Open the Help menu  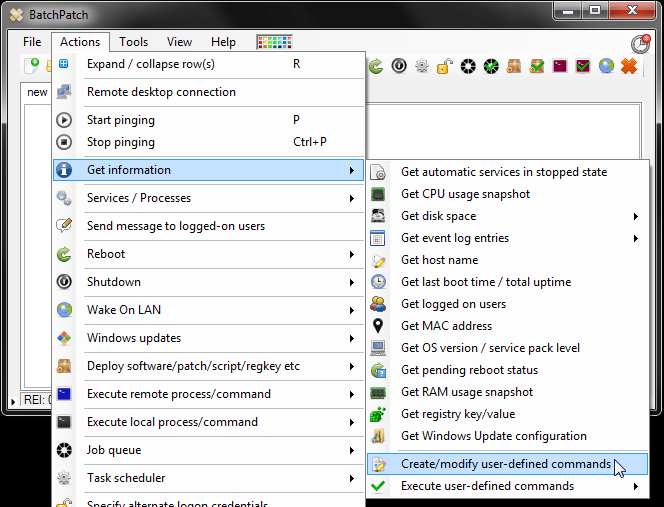(223, 42)
